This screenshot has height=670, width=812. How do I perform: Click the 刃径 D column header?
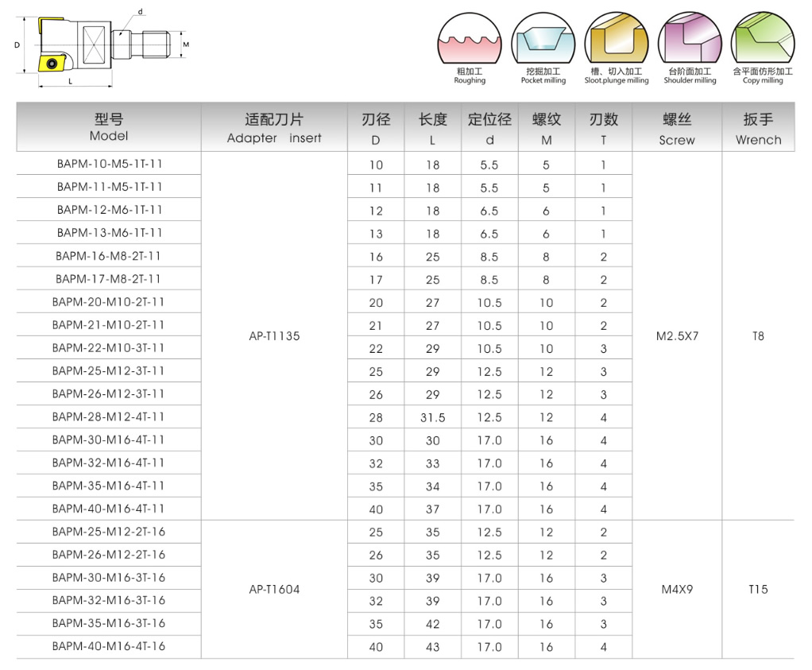click(x=376, y=127)
